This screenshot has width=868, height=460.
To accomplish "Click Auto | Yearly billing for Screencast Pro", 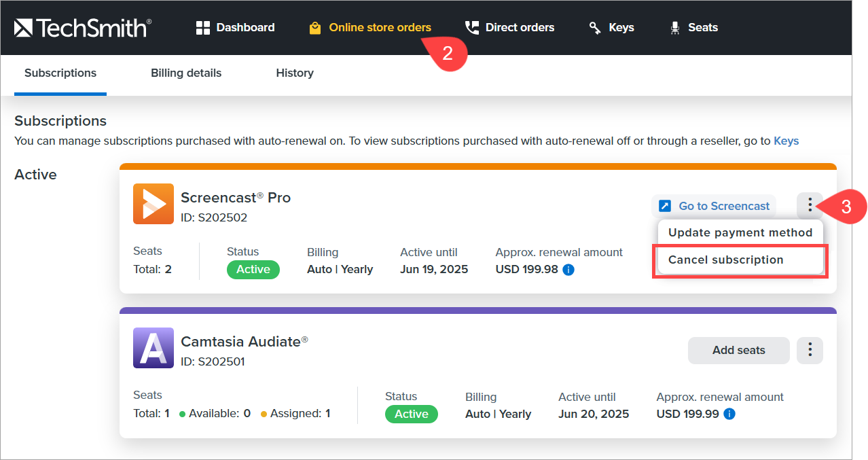I will click(x=340, y=270).
